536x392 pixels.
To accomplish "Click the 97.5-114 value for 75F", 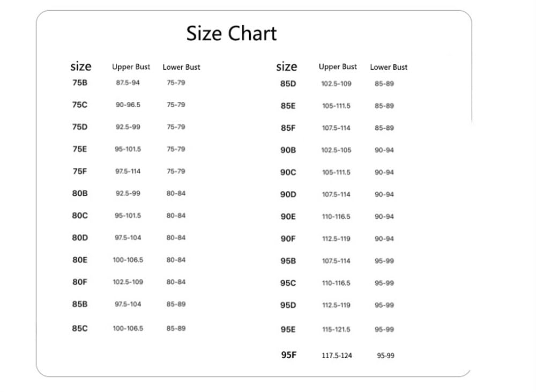I will pyautogui.click(x=128, y=171).
